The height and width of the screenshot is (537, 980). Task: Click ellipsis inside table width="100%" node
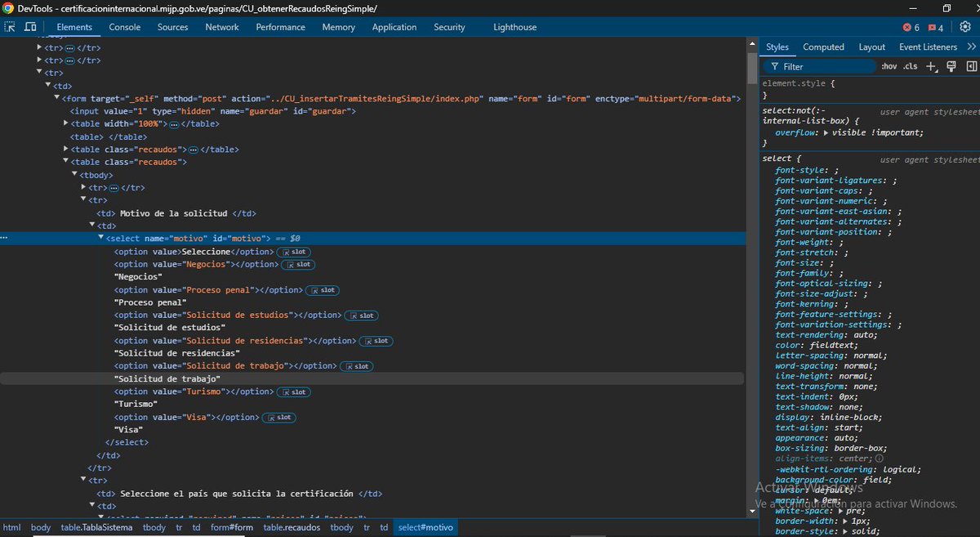pos(174,123)
